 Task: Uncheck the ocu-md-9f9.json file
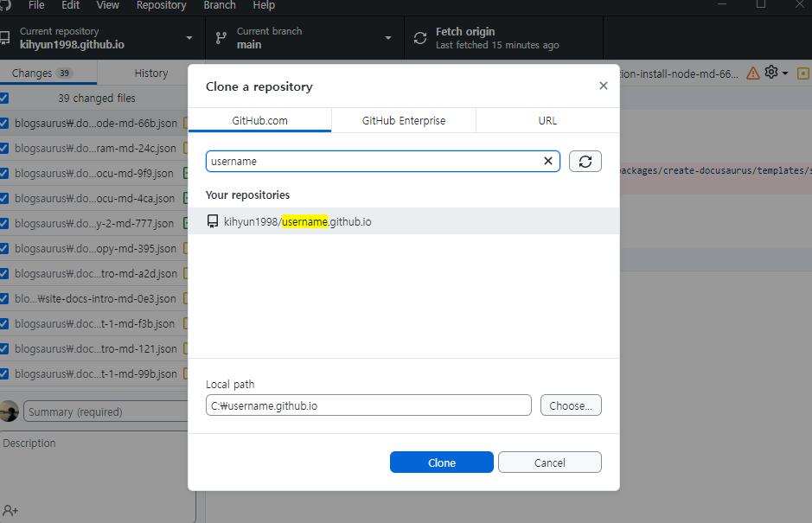coord(4,173)
